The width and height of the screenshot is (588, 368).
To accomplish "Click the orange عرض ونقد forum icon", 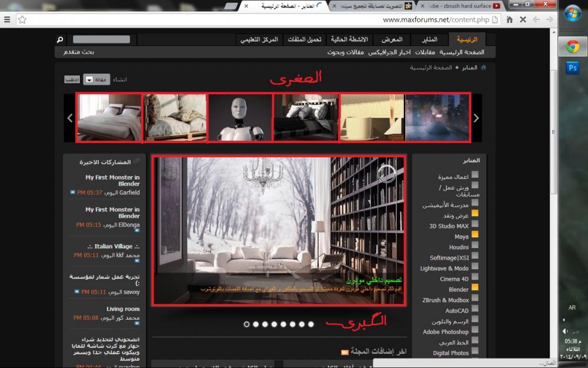I will tap(475, 213).
